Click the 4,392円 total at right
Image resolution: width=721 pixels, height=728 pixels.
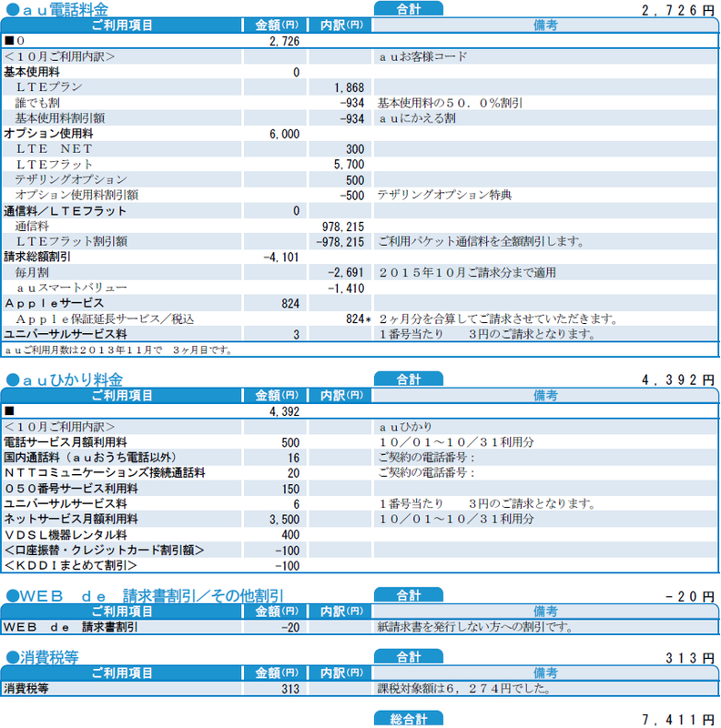(x=678, y=380)
